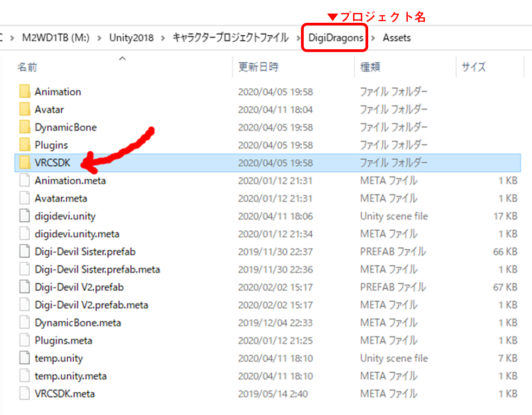The image size is (532, 415).
Task: Sort by 名前 column header
Action: click(27, 67)
